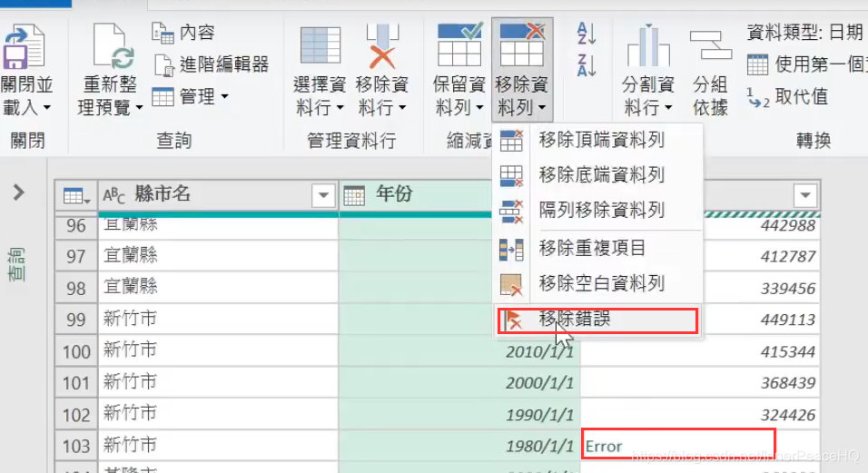Click the value 412787

tap(788, 257)
